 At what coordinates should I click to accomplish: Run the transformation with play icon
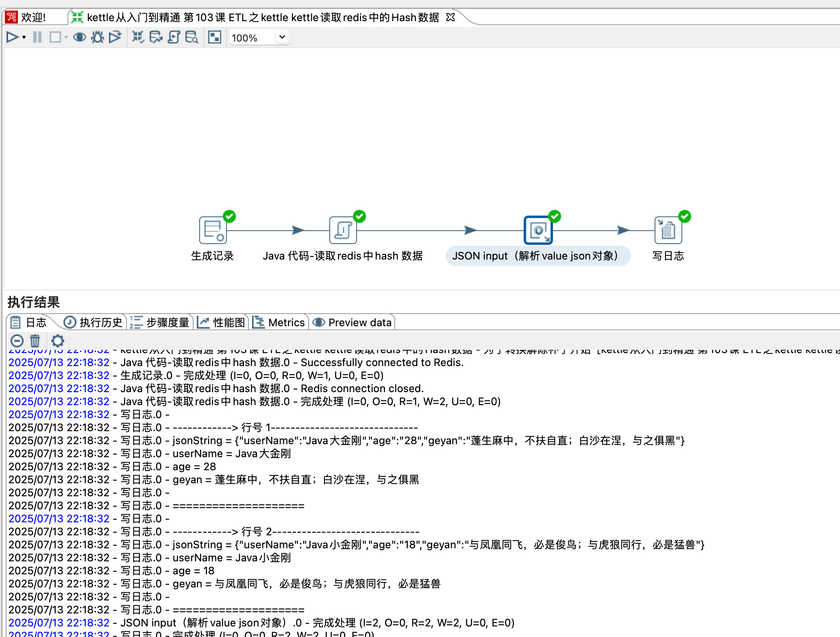coord(12,37)
